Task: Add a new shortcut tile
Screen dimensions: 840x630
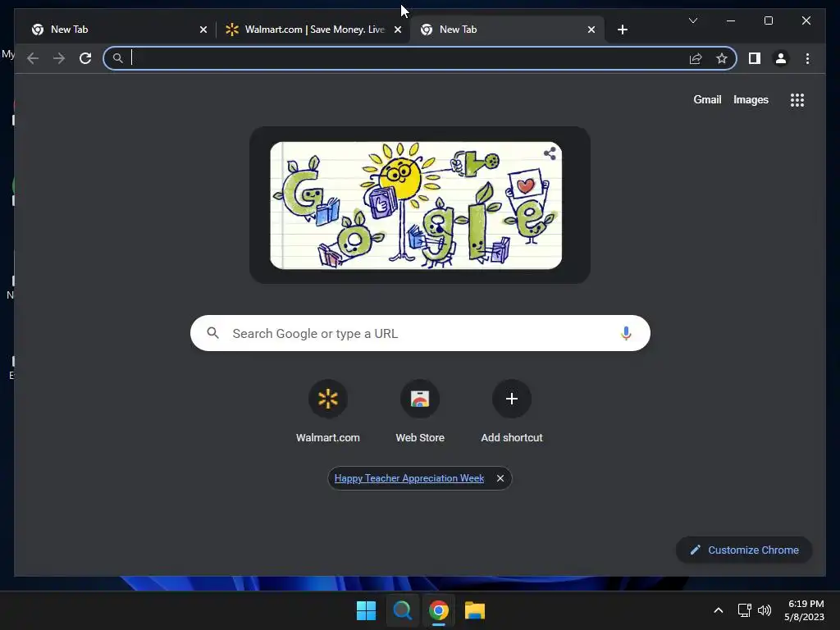Action: pyautogui.click(x=512, y=412)
